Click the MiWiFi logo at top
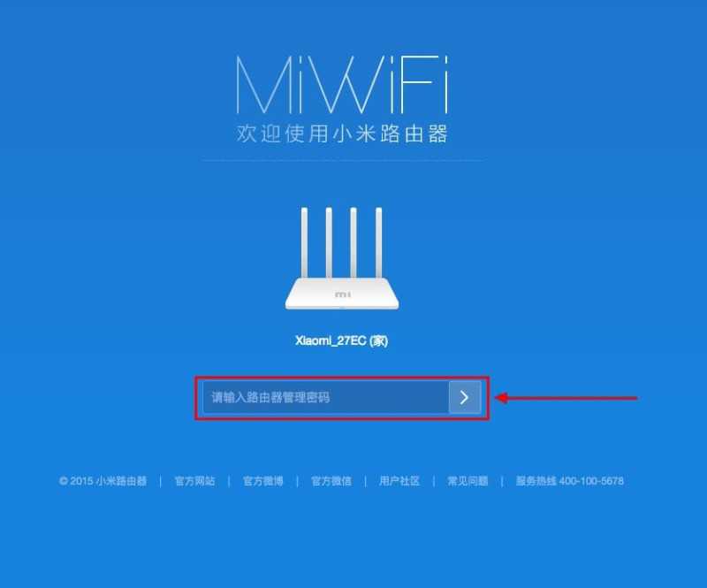 pyautogui.click(x=342, y=84)
